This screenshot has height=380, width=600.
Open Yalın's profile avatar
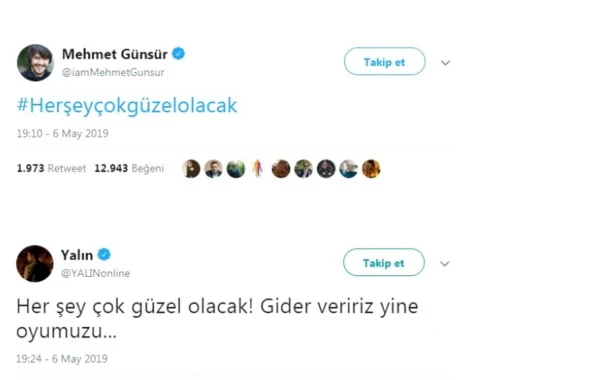[34, 264]
